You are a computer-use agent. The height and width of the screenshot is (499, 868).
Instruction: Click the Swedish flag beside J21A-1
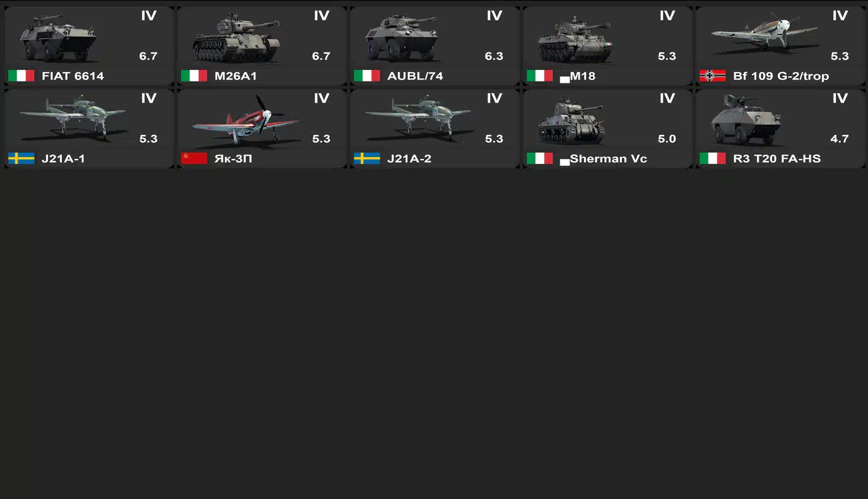pos(21,158)
